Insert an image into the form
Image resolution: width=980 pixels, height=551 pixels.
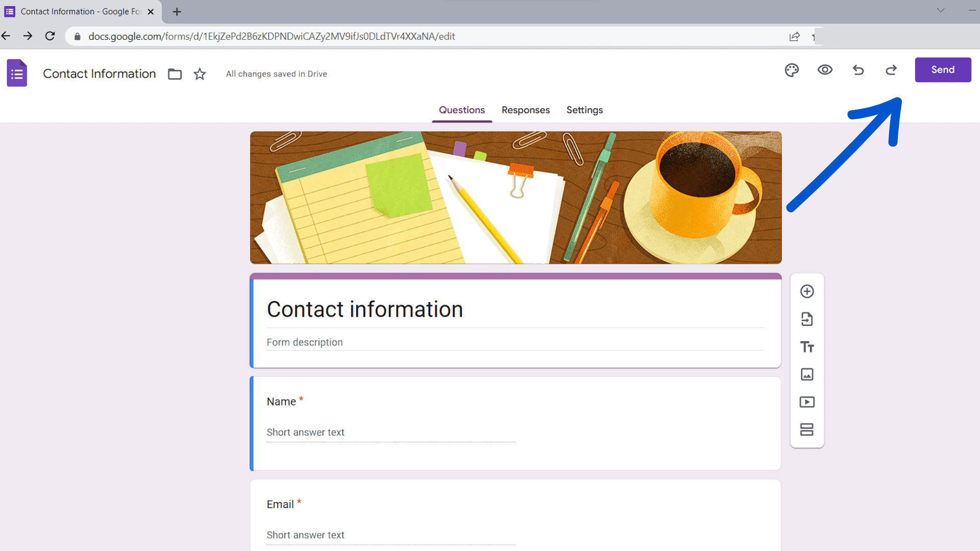807,374
